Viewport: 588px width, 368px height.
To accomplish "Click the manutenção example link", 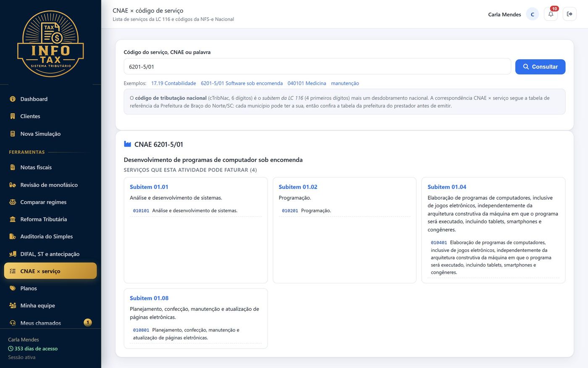I will coord(345,83).
